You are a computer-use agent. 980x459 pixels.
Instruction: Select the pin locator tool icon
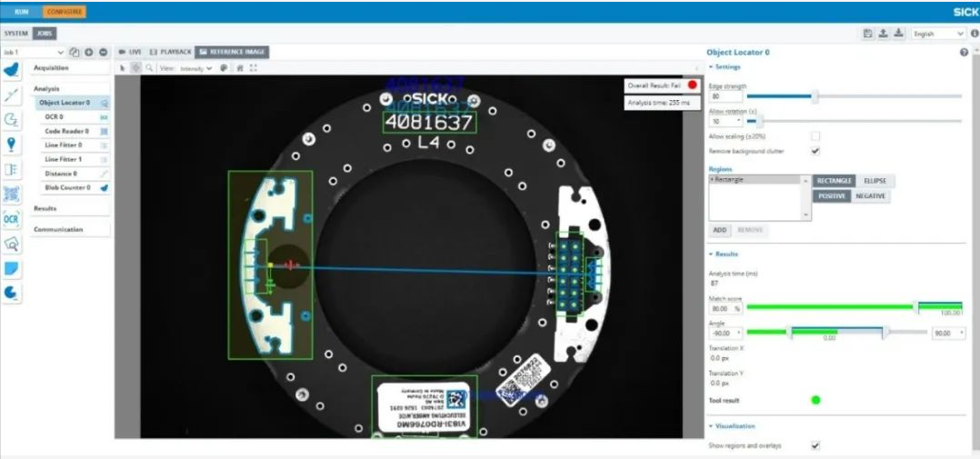pos(12,145)
